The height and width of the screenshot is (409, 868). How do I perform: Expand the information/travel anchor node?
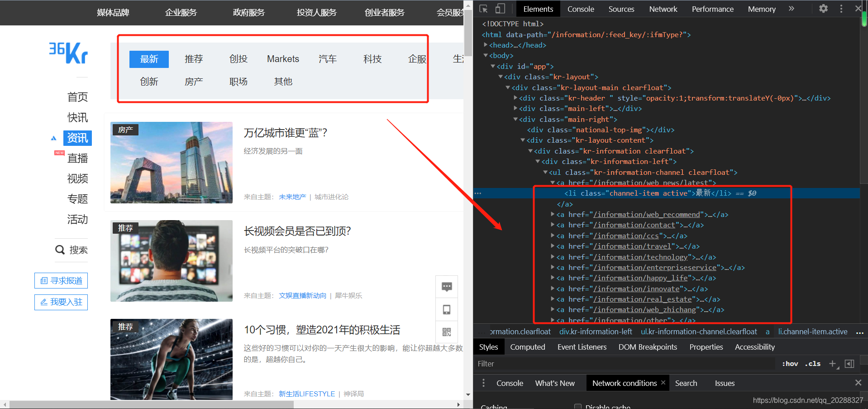click(553, 246)
